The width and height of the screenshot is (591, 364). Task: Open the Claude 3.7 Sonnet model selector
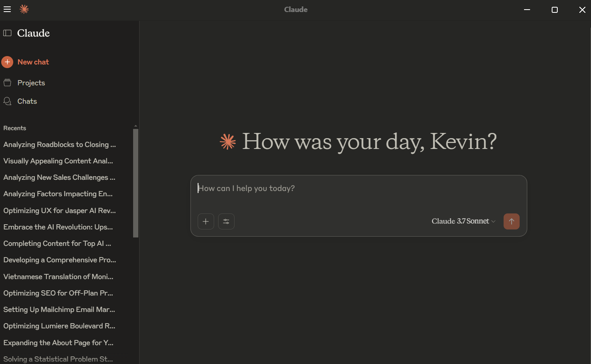tap(463, 221)
